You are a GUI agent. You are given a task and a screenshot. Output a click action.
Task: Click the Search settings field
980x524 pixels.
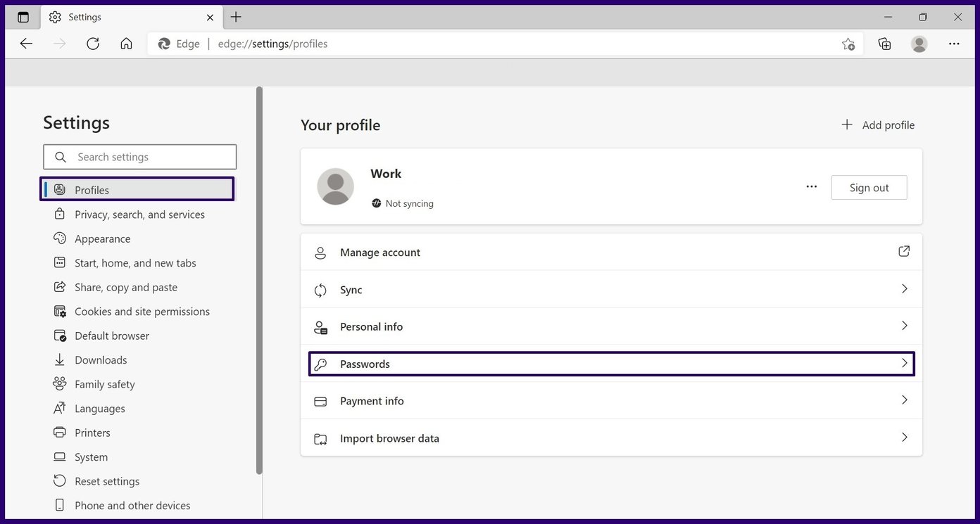tap(140, 157)
